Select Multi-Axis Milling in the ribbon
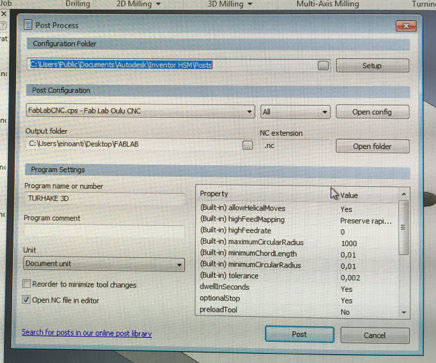Screen dimensions: 436x363 (328, 4)
